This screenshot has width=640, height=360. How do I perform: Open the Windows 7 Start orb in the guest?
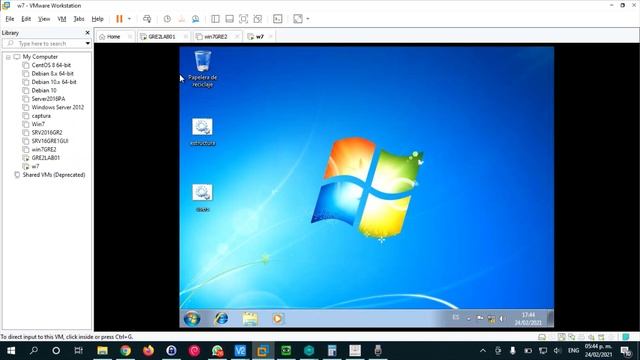(192, 319)
